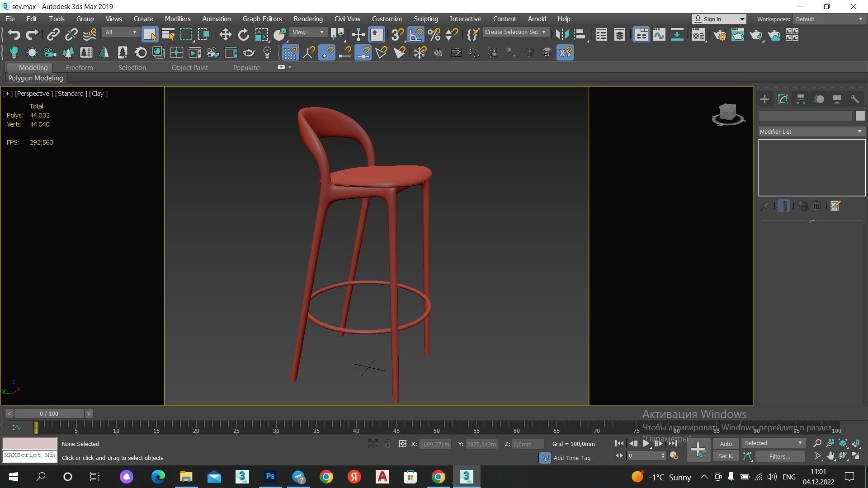Open the Display command panel tab

pyautogui.click(x=837, y=99)
